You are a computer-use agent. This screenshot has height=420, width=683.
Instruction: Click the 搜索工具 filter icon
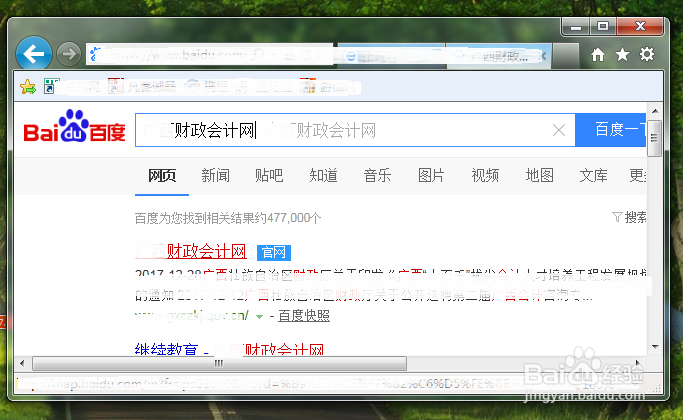click(x=617, y=217)
